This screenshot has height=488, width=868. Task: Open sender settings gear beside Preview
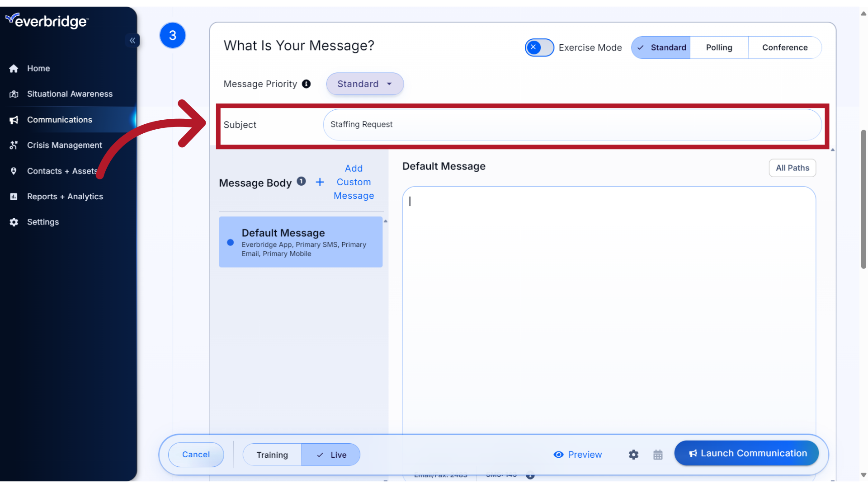point(633,455)
